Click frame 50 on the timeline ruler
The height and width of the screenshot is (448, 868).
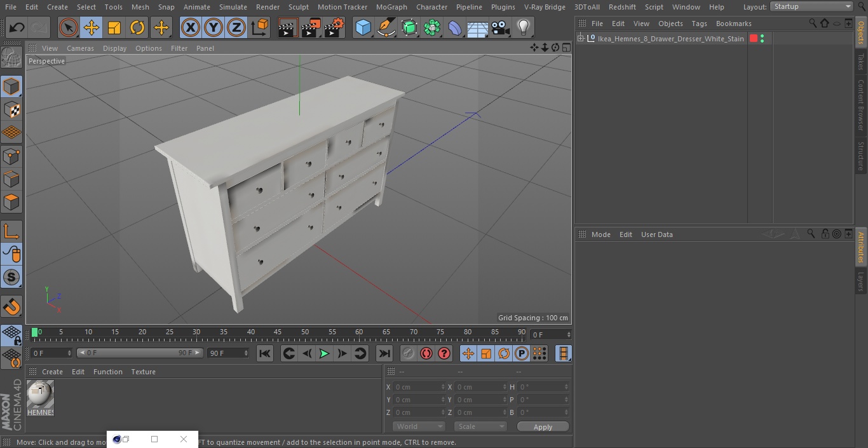(x=305, y=332)
